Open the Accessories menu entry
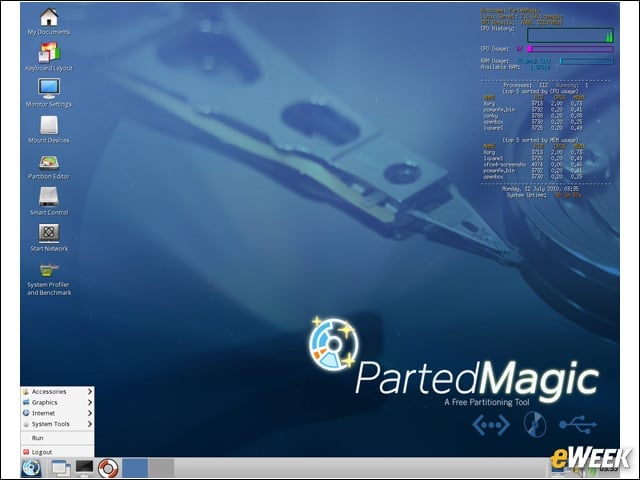640x480 pixels. point(58,391)
